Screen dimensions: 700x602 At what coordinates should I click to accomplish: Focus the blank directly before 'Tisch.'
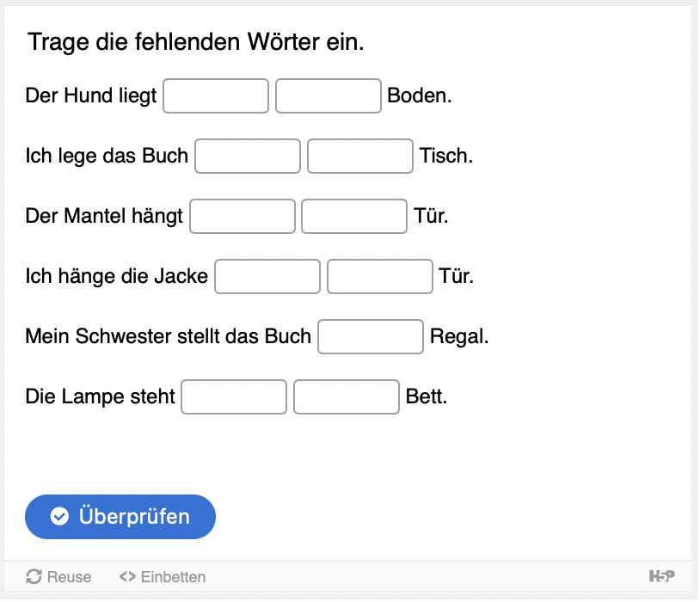[x=360, y=156]
